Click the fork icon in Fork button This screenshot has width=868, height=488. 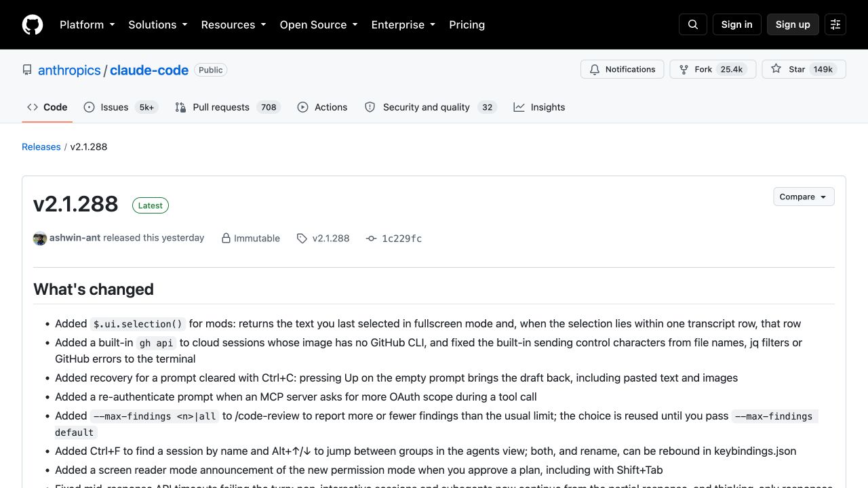(684, 69)
